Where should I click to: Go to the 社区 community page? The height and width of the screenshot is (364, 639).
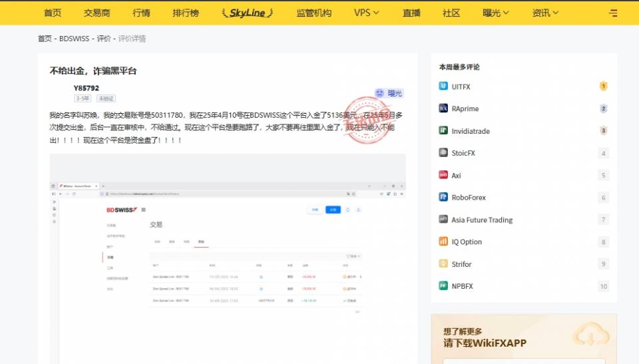tap(451, 13)
